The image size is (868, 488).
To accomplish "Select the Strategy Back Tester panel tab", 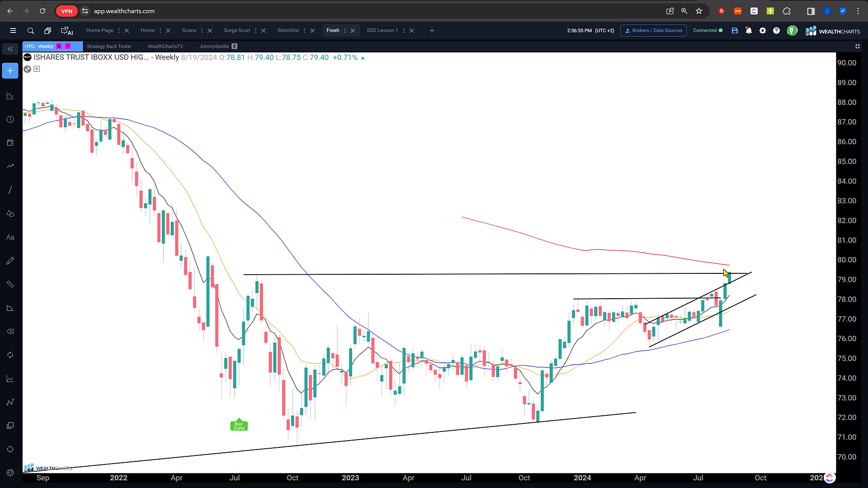I will coord(109,47).
